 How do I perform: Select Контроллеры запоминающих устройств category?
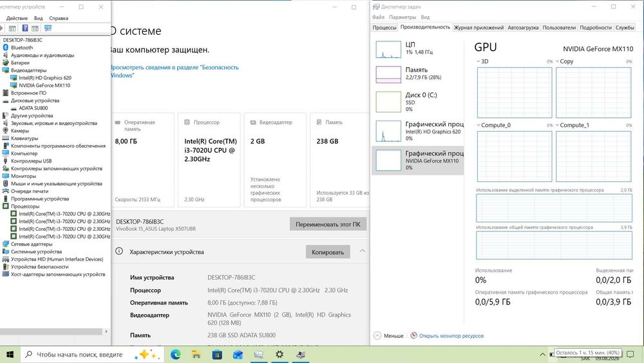[56, 168]
